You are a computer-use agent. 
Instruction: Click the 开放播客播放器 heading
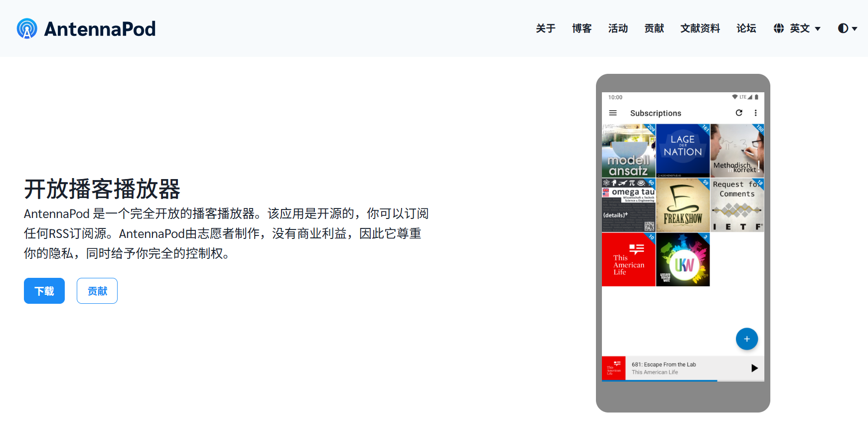[x=102, y=189]
